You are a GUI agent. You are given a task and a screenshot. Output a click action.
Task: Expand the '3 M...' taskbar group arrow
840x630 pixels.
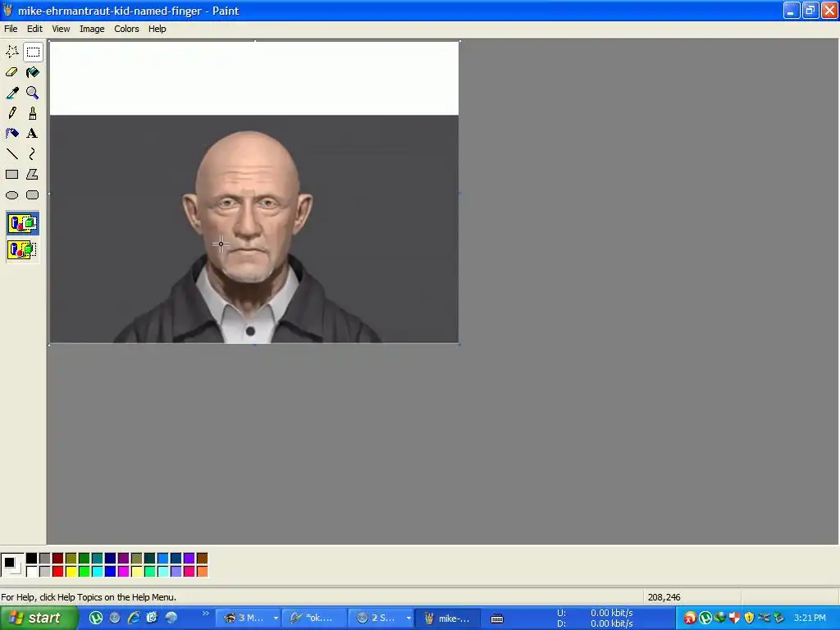click(276, 619)
